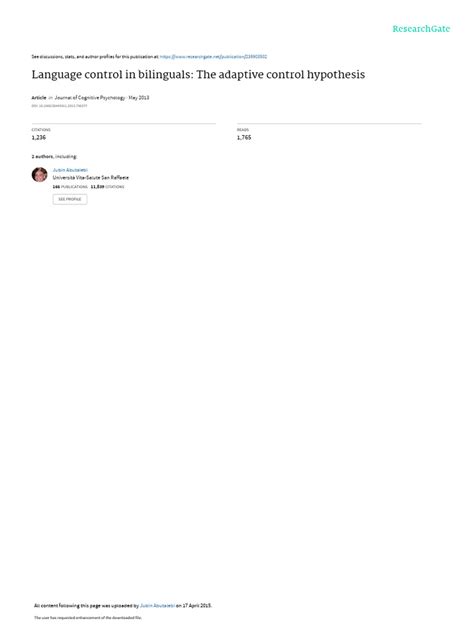
Task: Click the bold Article type label
Action: point(39,98)
